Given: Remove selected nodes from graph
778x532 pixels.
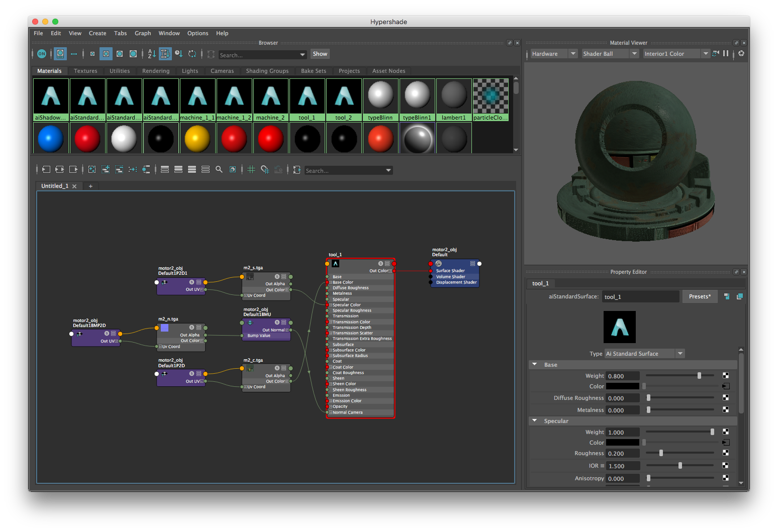Looking at the screenshot, I should click(x=119, y=169).
